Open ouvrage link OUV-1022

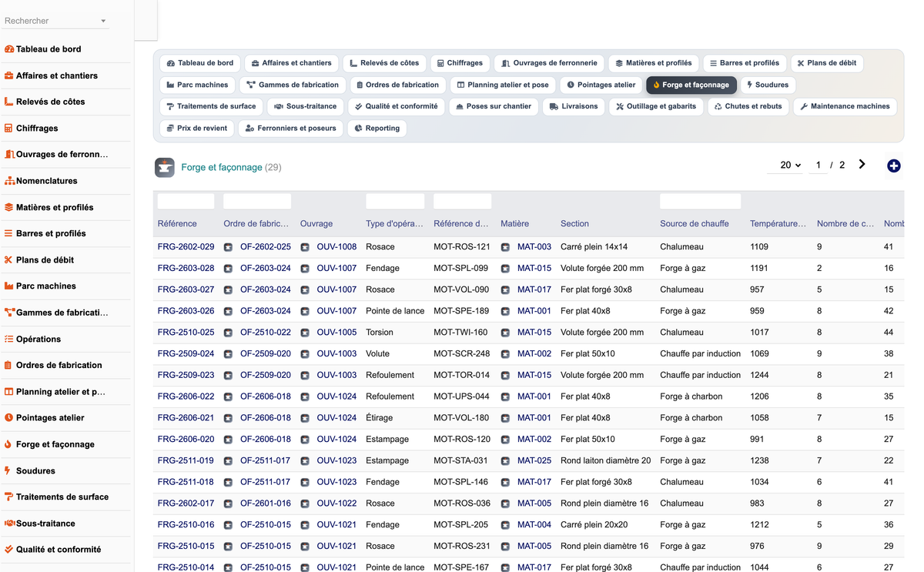point(336,503)
